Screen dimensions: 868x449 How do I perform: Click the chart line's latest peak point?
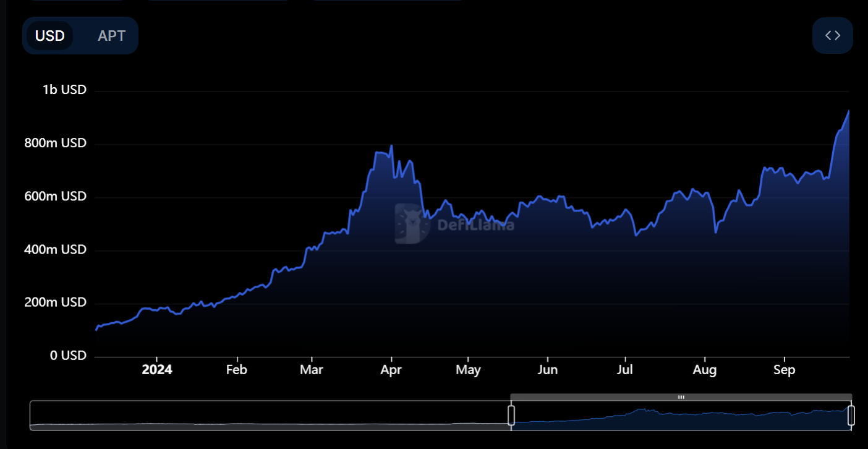[x=849, y=111]
